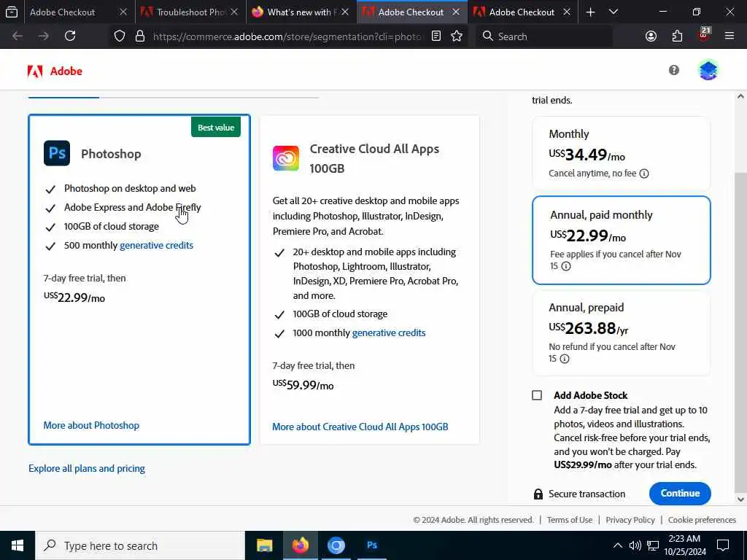The width and height of the screenshot is (747, 560).
Task: Select the Monthly US$34.49 plan option
Action: click(622, 153)
